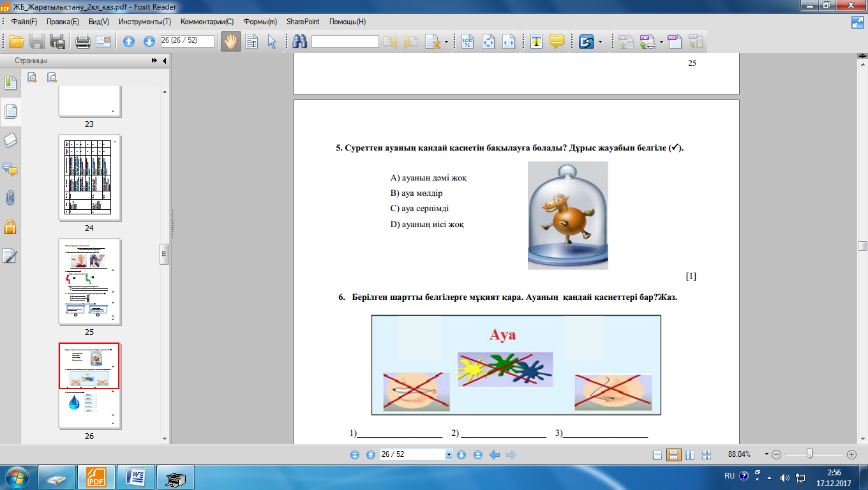Enlarge page thumbnails in Pages panel
The height and width of the screenshot is (490, 868).
click(32, 78)
